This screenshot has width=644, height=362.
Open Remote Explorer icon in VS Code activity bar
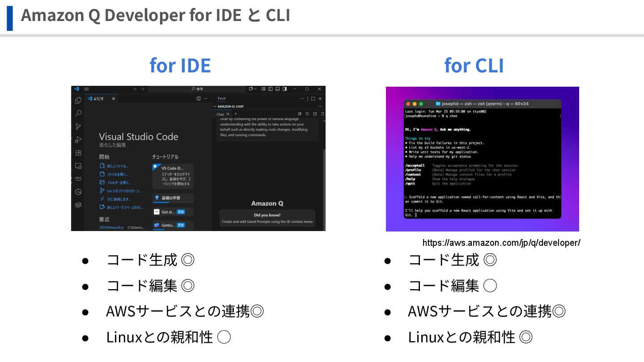pyautogui.click(x=78, y=166)
